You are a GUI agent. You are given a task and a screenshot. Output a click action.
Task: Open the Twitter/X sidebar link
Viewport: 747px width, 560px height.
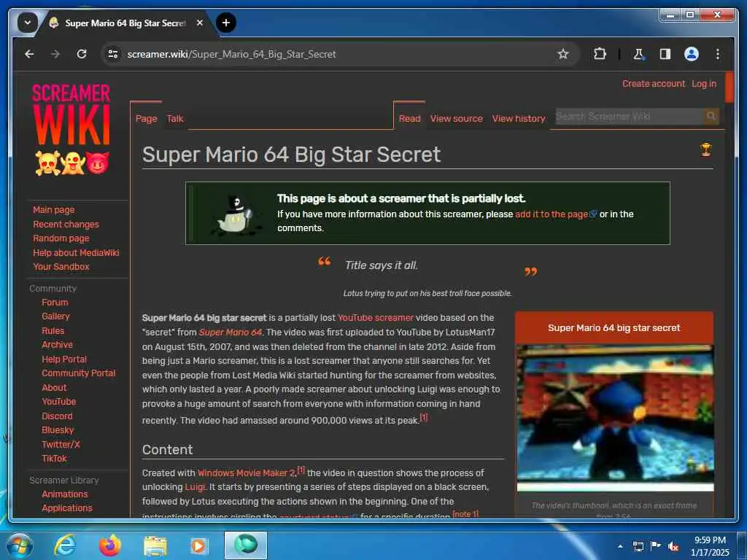(x=61, y=444)
